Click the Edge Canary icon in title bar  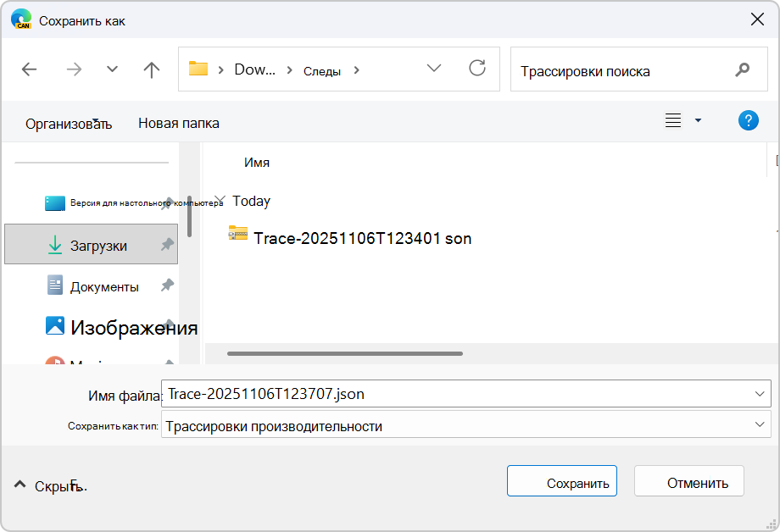(x=21, y=19)
